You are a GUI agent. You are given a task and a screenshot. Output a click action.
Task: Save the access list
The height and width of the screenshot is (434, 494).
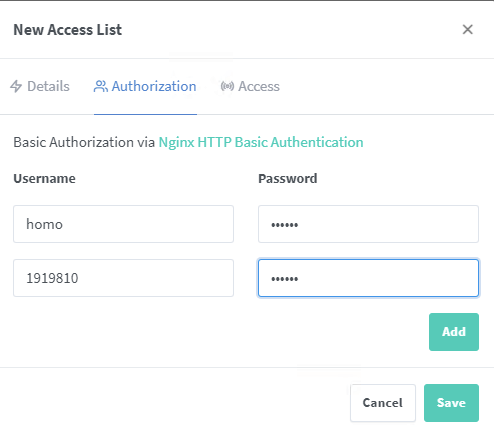tap(451, 403)
